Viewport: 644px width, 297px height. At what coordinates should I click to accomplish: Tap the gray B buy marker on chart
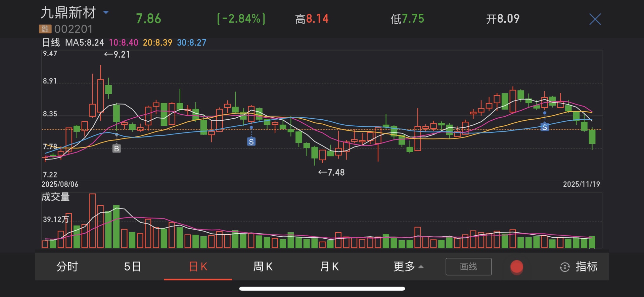click(x=117, y=148)
